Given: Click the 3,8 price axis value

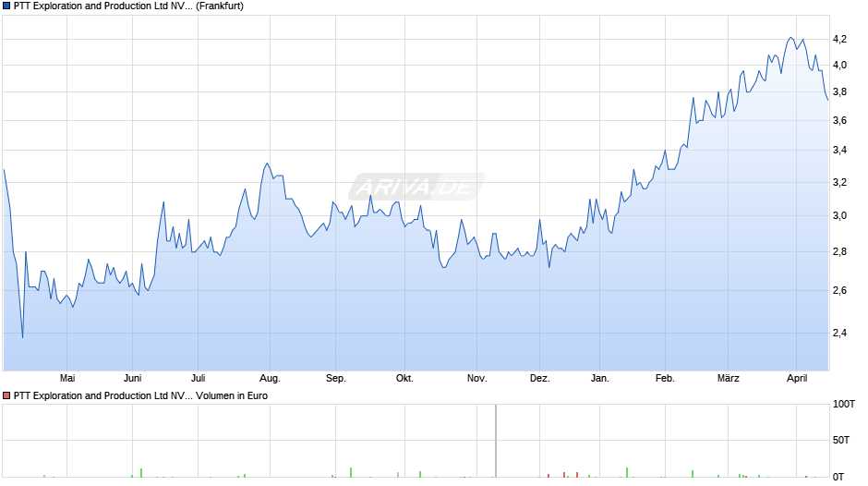Looking at the screenshot, I should (x=839, y=92).
